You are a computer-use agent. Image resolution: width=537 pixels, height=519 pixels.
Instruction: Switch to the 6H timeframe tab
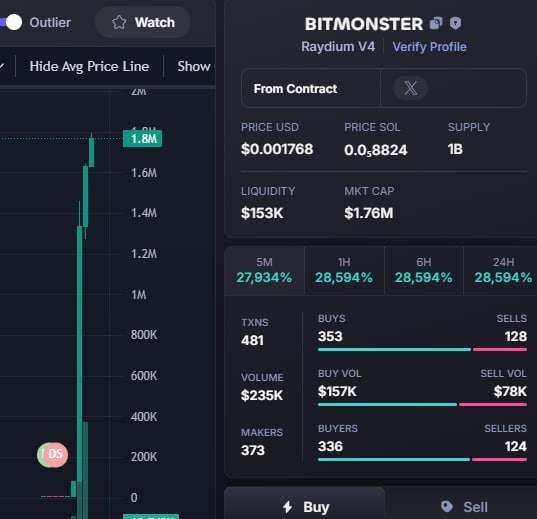[424, 271]
